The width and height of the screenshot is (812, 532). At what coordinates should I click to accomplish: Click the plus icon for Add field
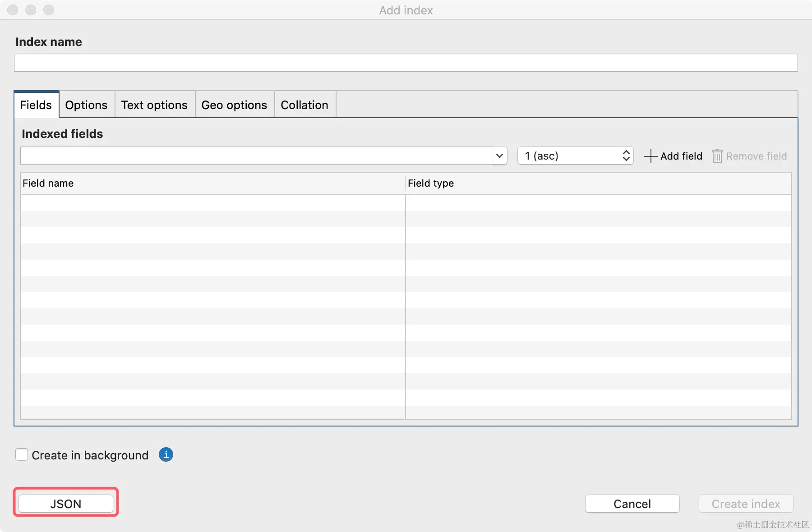point(650,156)
